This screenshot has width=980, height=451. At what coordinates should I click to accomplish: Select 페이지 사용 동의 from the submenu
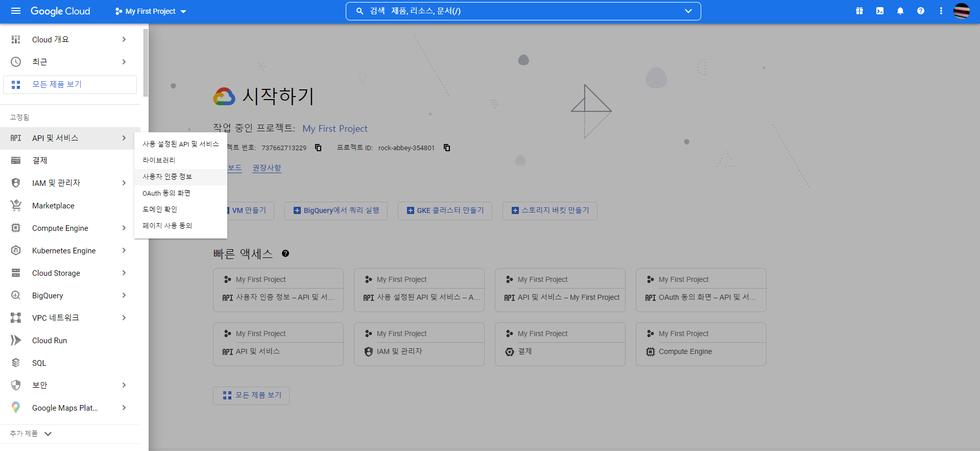(181, 226)
